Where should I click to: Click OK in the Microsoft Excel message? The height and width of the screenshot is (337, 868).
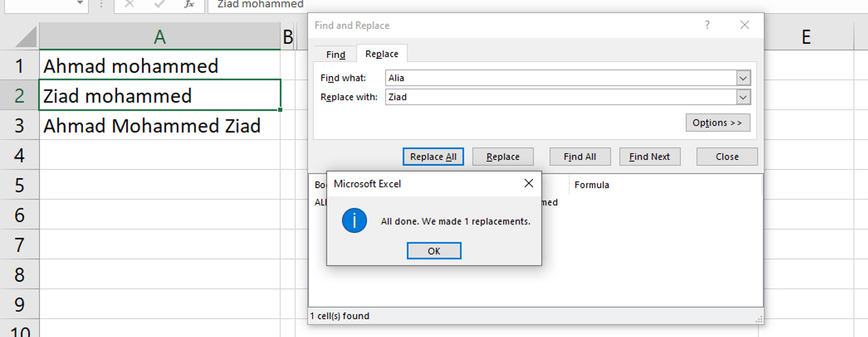point(434,251)
